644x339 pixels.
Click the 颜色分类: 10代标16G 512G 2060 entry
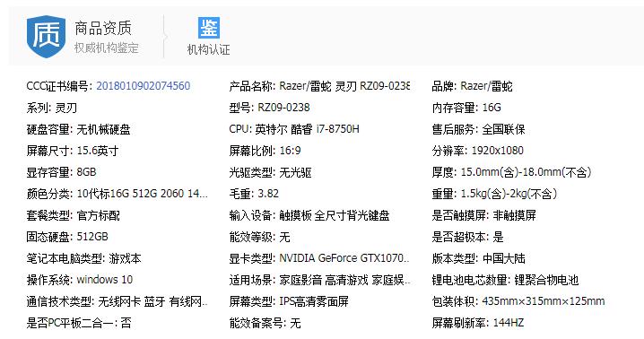pyautogui.click(x=117, y=194)
